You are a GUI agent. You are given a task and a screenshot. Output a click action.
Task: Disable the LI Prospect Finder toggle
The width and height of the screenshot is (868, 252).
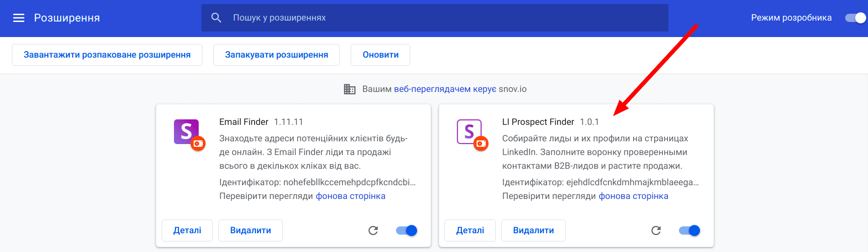click(689, 231)
